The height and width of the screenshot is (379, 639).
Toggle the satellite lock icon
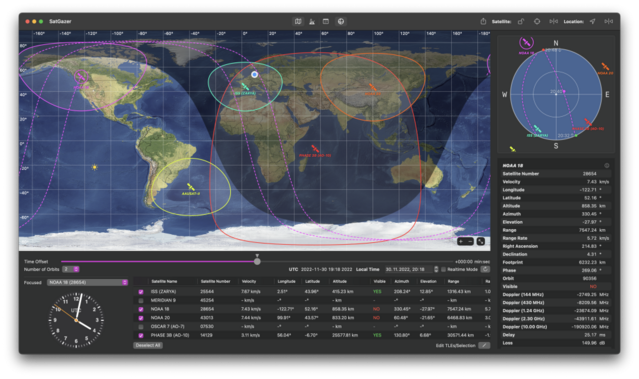521,21
